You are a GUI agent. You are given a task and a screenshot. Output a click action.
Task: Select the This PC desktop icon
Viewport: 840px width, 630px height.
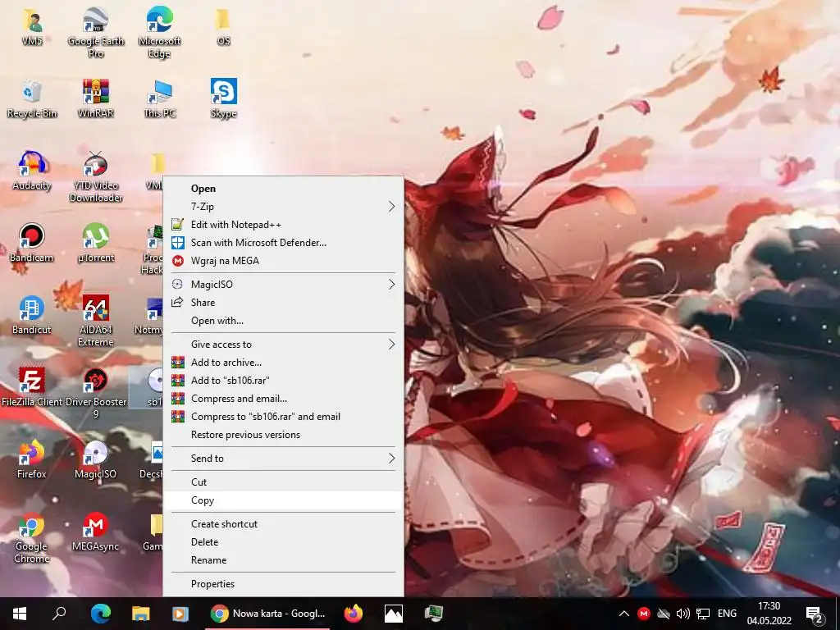159,98
